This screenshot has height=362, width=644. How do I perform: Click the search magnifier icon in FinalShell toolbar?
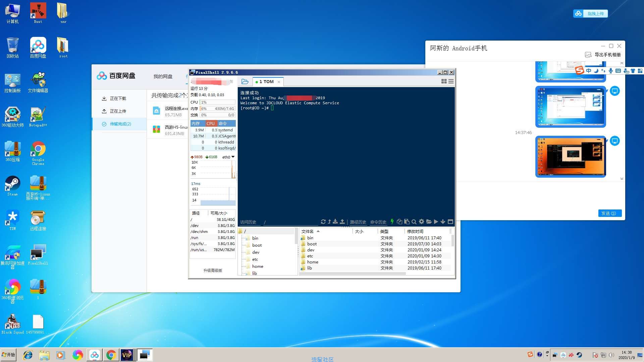[414, 222]
